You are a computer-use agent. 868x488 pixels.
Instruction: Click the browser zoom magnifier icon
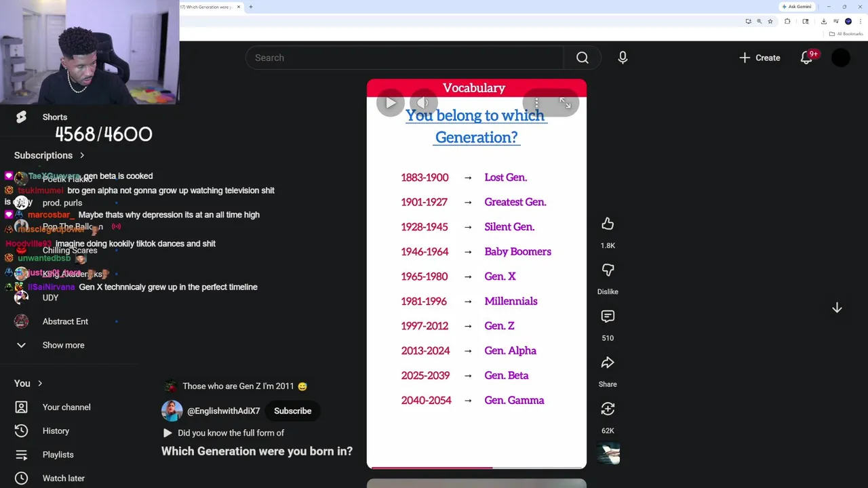pyautogui.click(x=759, y=21)
